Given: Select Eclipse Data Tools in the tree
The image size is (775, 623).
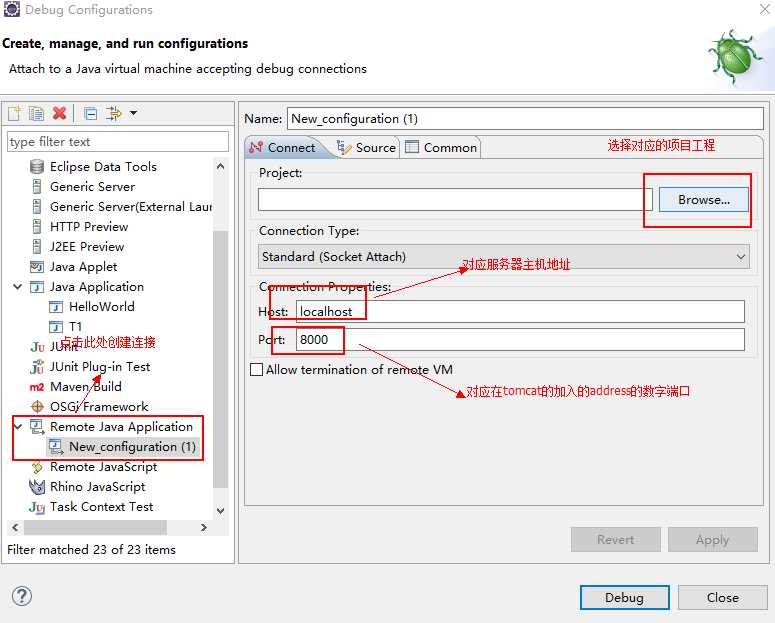Looking at the screenshot, I should coord(102,167).
